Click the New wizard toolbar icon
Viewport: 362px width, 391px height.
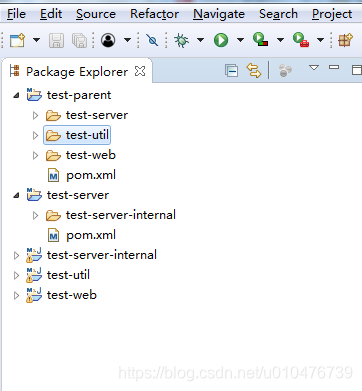(x=17, y=40)
